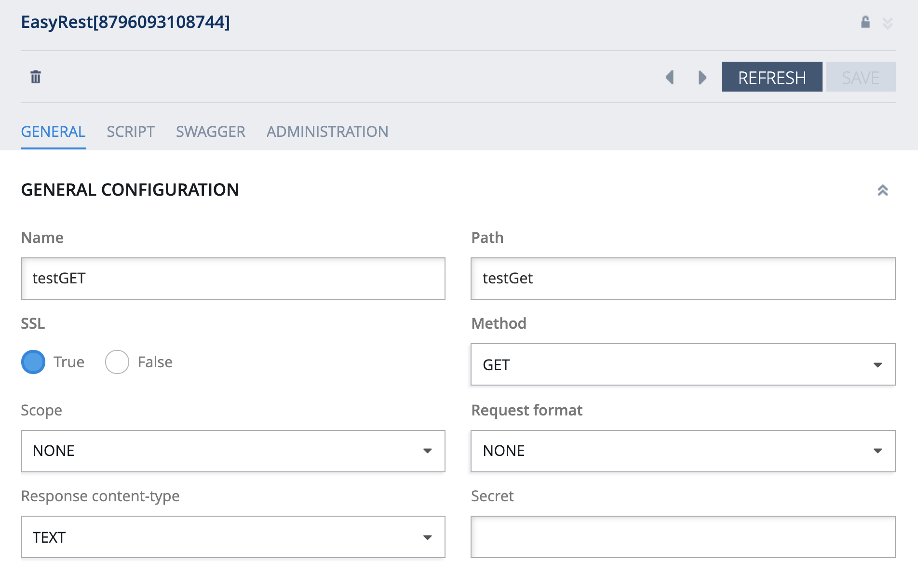Click the lock icon in header
Screen dimensions: 918x588
coord(865,22)
